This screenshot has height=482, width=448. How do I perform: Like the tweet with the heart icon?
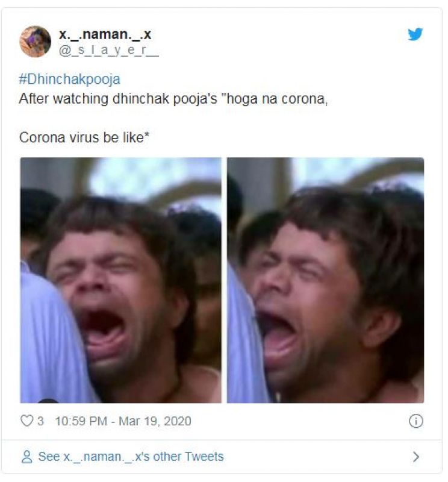(26, 421)
